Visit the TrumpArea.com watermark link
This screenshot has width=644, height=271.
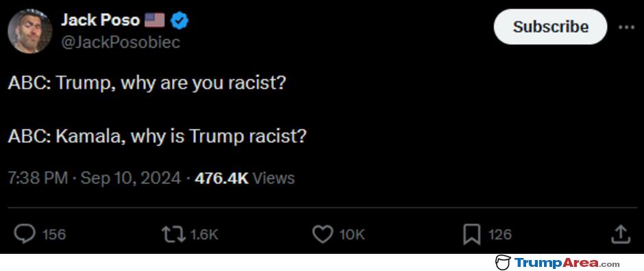coord(567,263)
